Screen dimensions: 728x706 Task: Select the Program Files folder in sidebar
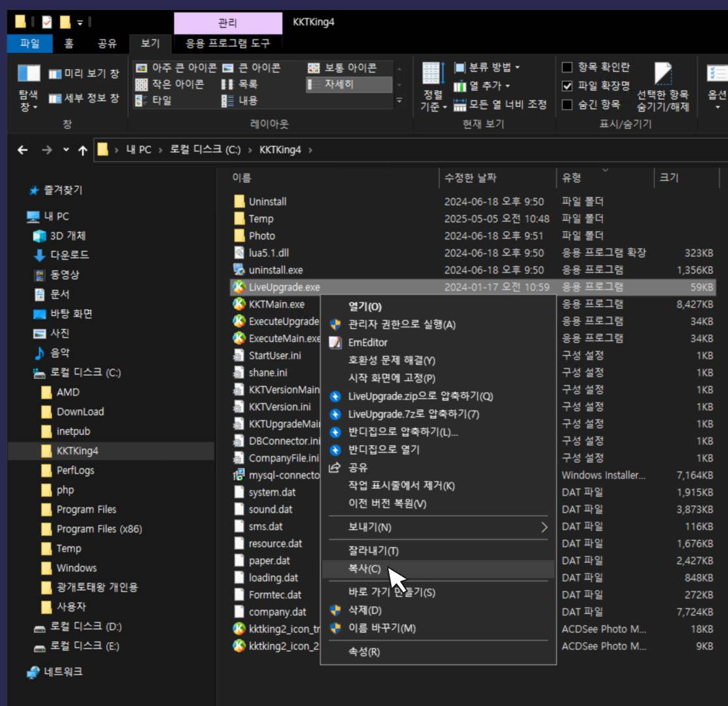[86, 509]
